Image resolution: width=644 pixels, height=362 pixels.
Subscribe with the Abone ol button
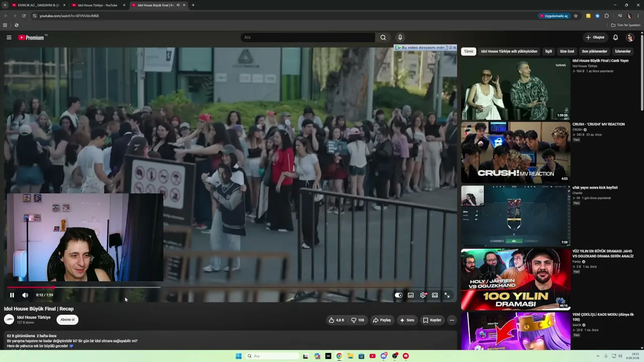67,320
